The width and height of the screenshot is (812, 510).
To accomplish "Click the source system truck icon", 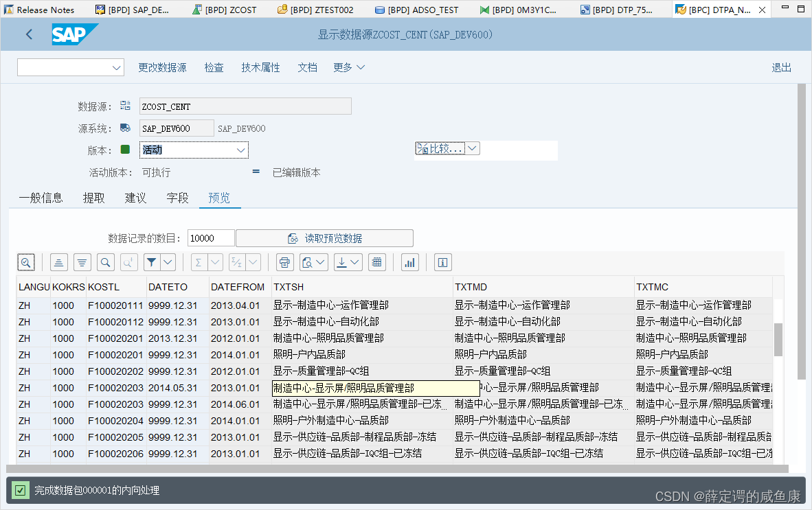I will (125, 128).
